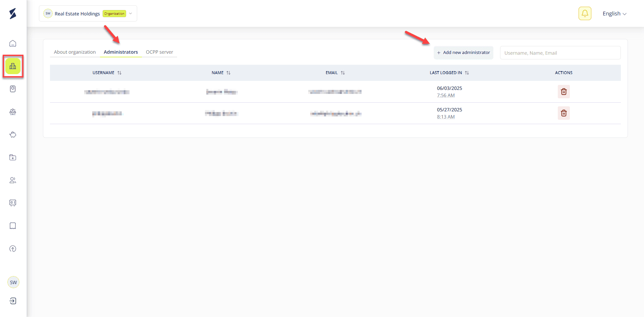Switch to About organization tab

coord(75,52)
